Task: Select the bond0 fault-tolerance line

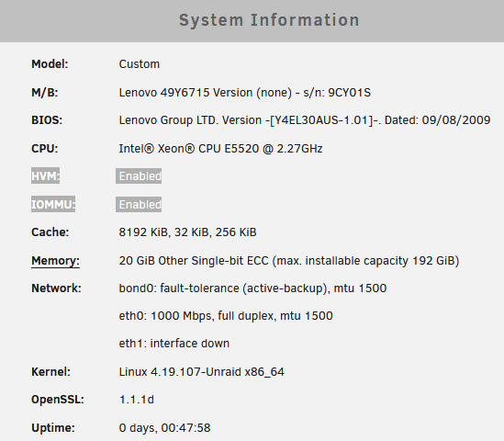Action: click(252, 288)
